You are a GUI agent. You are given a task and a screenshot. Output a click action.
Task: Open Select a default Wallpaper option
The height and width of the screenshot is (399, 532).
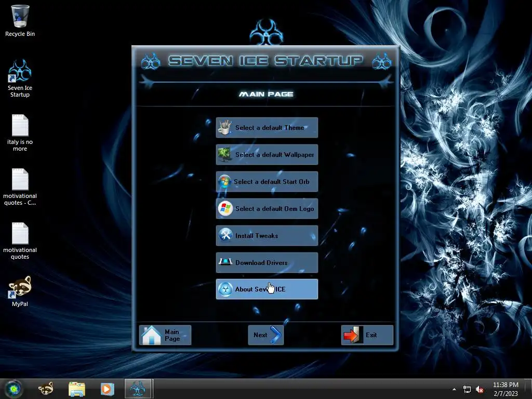tap(267, 155)
